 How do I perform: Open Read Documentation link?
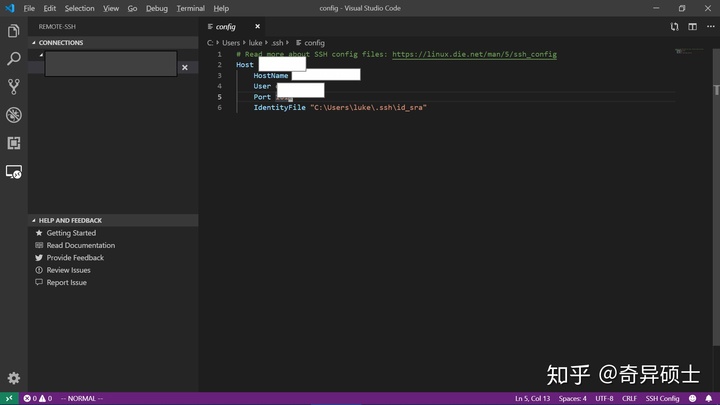click(x=81, y=245)
